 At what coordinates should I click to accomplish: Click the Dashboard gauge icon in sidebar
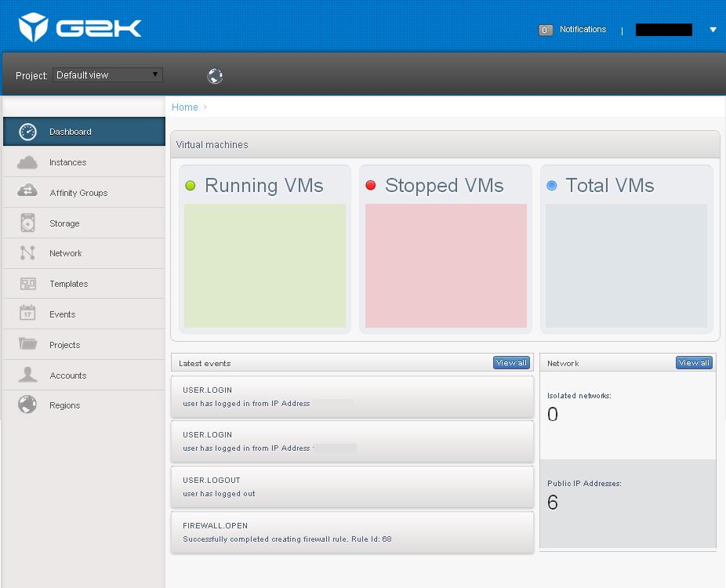27,132
